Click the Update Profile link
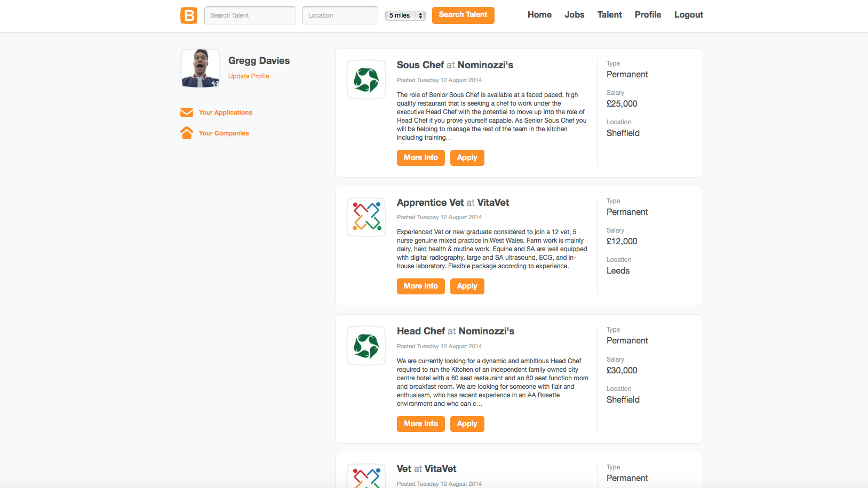This screenshot has width=868, height=488. (x=249, y=76)
